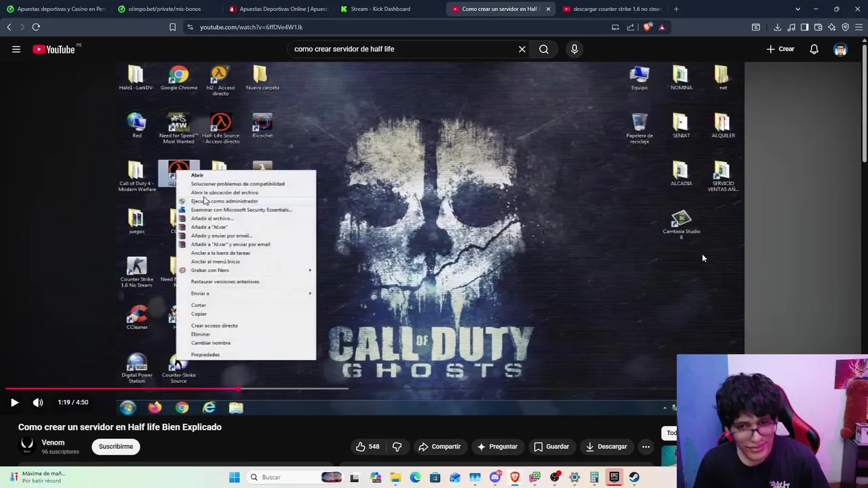Like the video with 548 likes
Screen dimensions: 868x488
pos(367,447)
